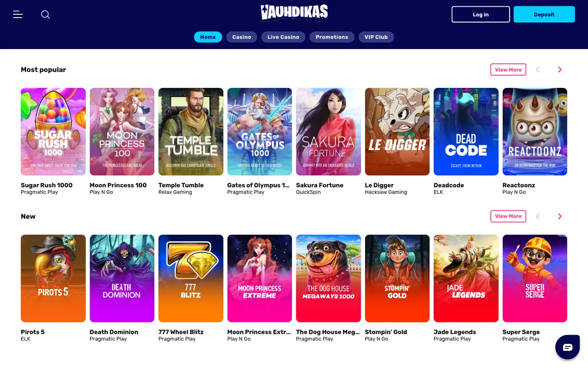This screenshot has width=588, height=368.
Task: Click the 'Super Serge' title text
Action: coord(521,332)
